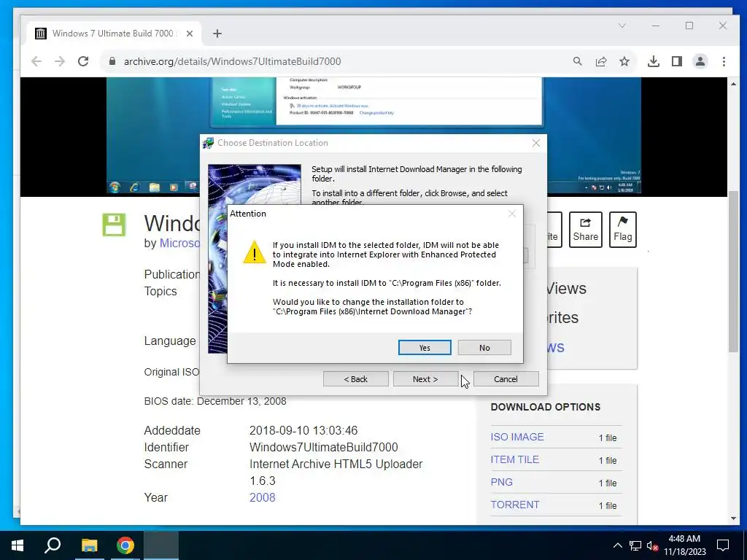Go back in Chrome browser history
The width and height of the screenshot is (747, 560).
[36, 61]
